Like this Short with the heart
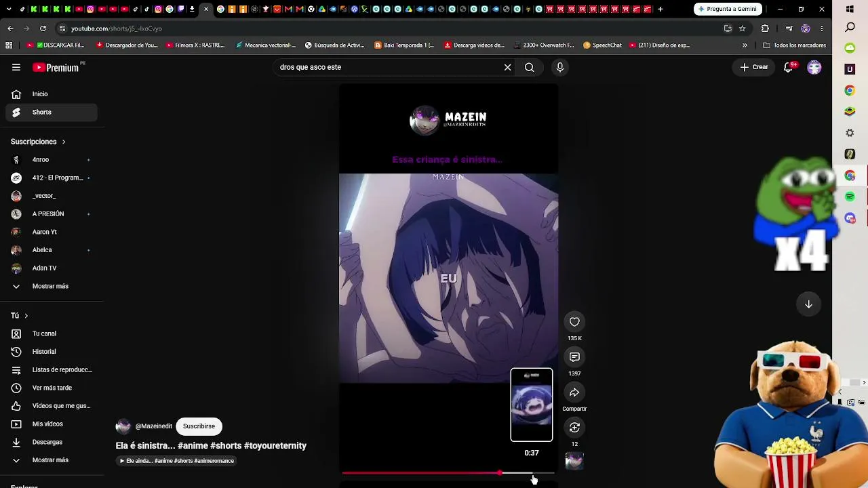 tap(574, 322)
